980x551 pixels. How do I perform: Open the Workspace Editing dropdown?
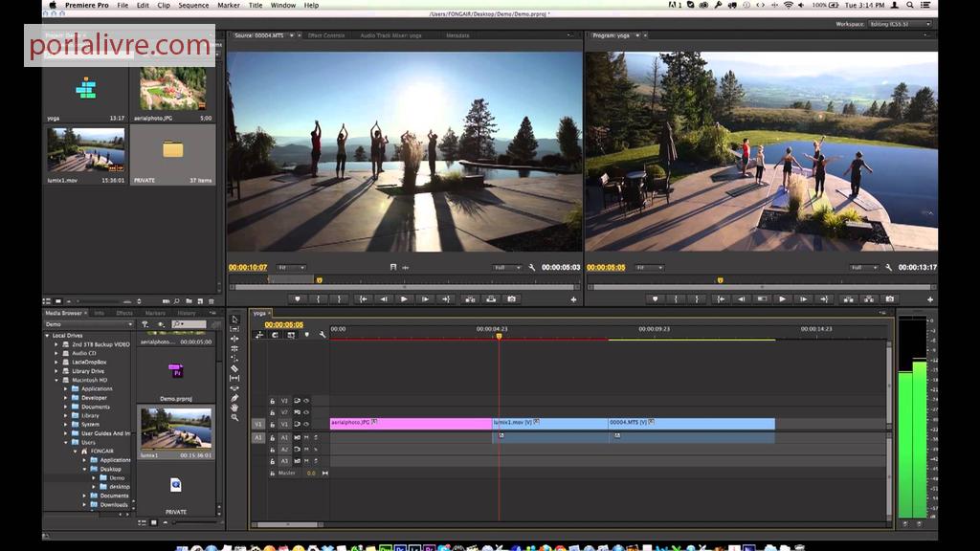[x=900, y=24]
